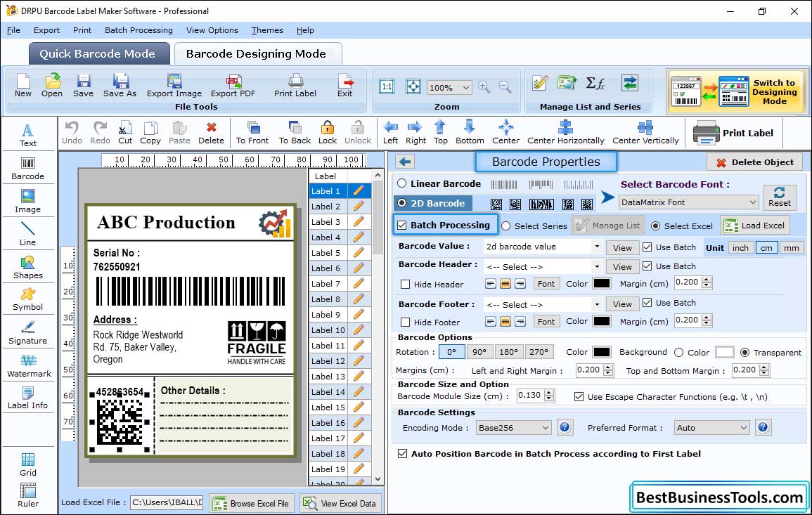Image resolution: width=812 pixels, height=515 pixels.
Task: Expand the Barcode Header select dropdown
Action: pyautogui.click(x=597, y=266)
